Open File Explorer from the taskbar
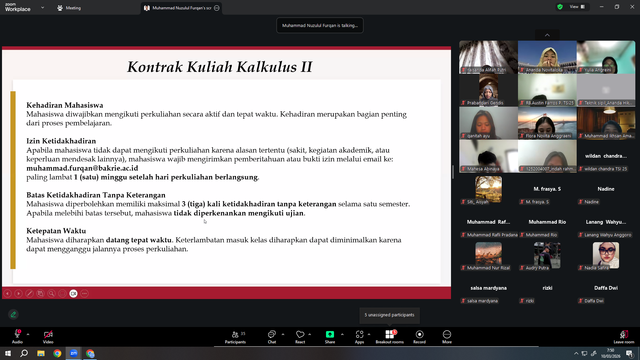 (x=41, y=353)
